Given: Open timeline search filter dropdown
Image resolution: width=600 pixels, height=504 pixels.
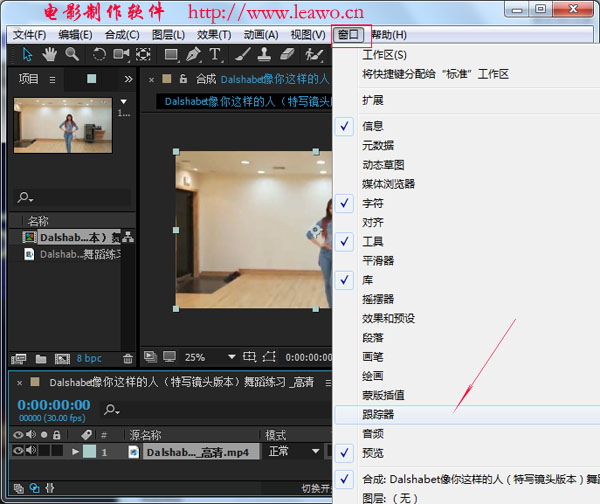Looking at the screenshot, I should 112,409.
